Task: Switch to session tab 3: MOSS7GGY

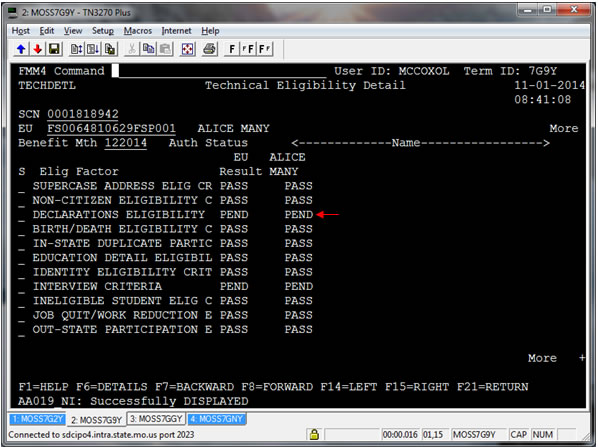Action: [156, 419]
